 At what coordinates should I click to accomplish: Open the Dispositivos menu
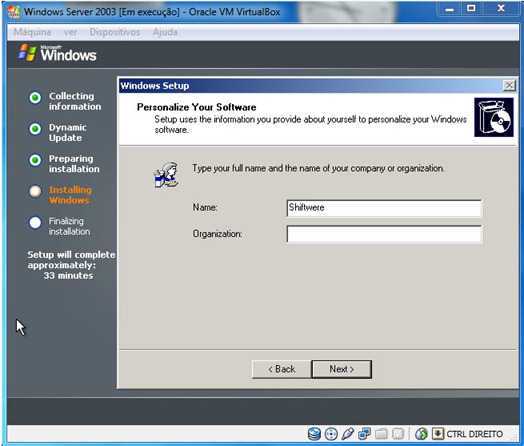pos(115,32)
